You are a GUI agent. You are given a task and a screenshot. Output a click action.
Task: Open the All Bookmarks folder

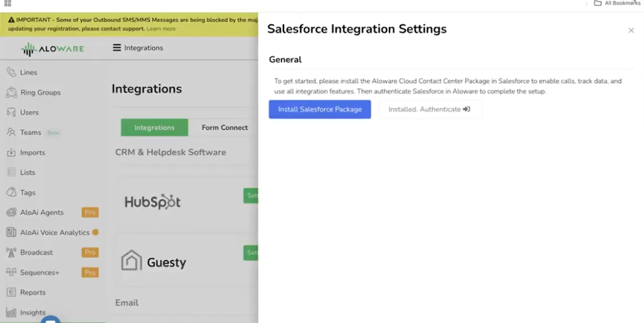tap(616, 4)
